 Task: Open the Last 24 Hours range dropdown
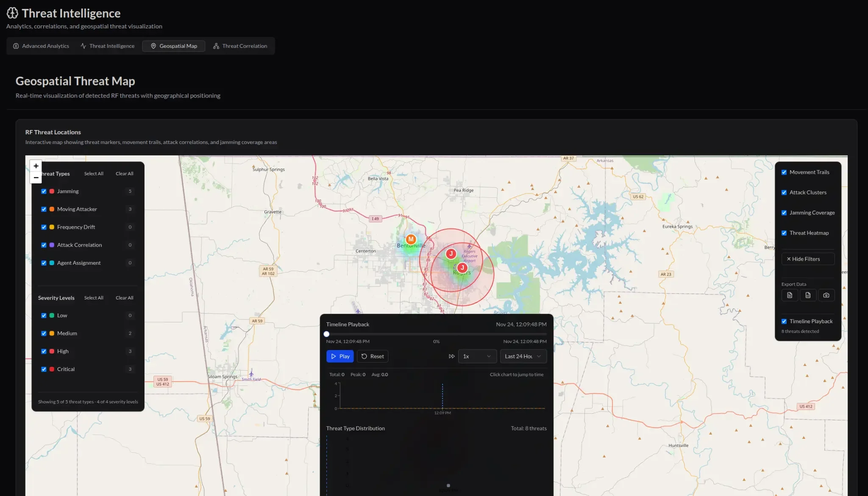[523, 356]
